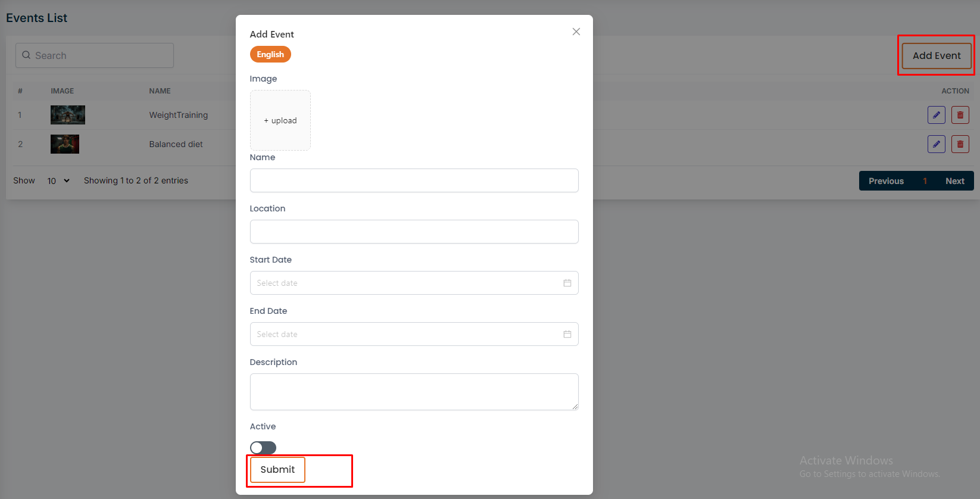Close the Add Event dialog
This screenshot has height=499, width=980.
tap(576, 32)
